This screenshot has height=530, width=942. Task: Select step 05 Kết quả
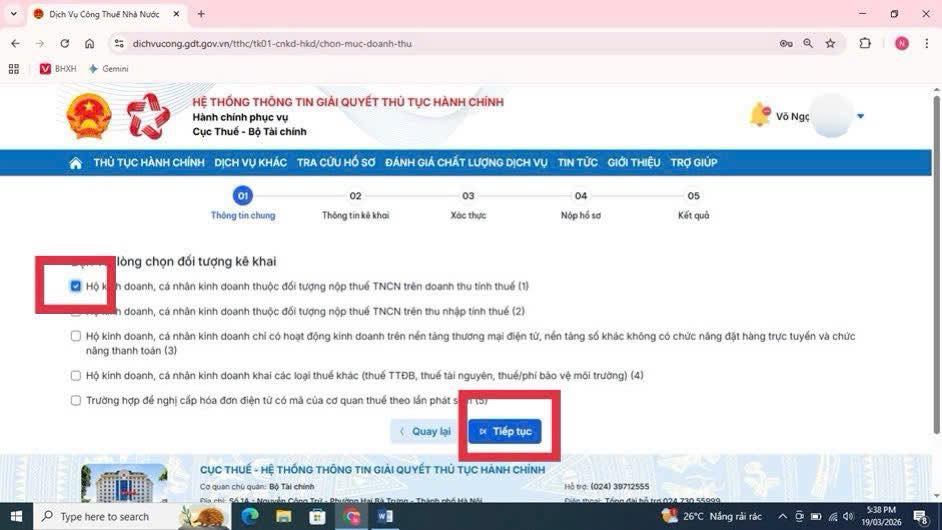point(693,204)
